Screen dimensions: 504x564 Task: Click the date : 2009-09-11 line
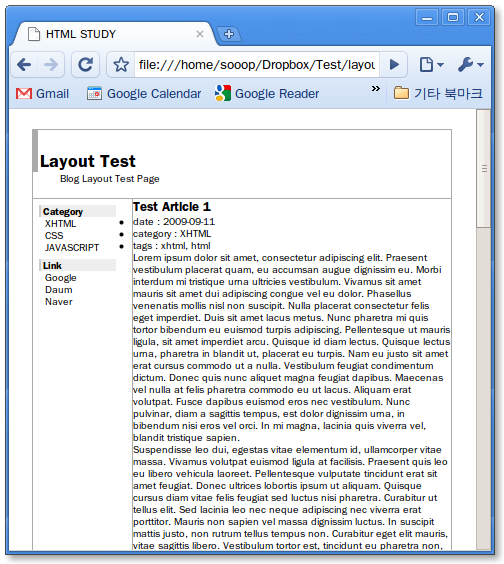click(174, 222)
